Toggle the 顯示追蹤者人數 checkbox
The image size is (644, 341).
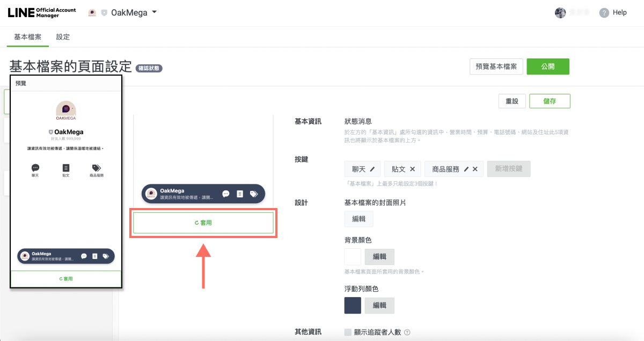coord(348,332)
